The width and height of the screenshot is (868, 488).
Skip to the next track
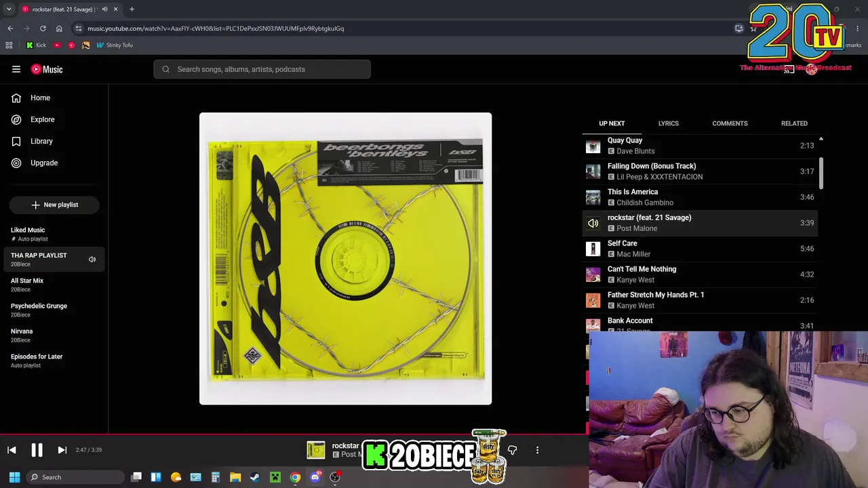(62, 450)
